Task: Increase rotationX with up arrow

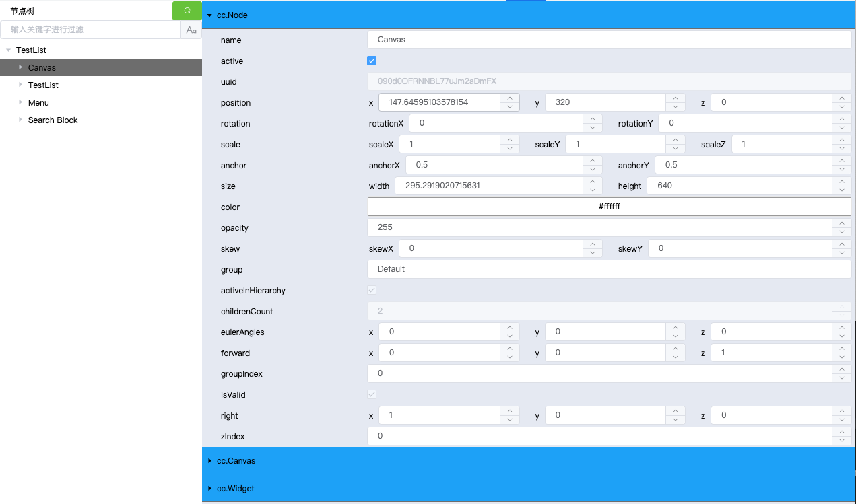Action: pos(593,119)
